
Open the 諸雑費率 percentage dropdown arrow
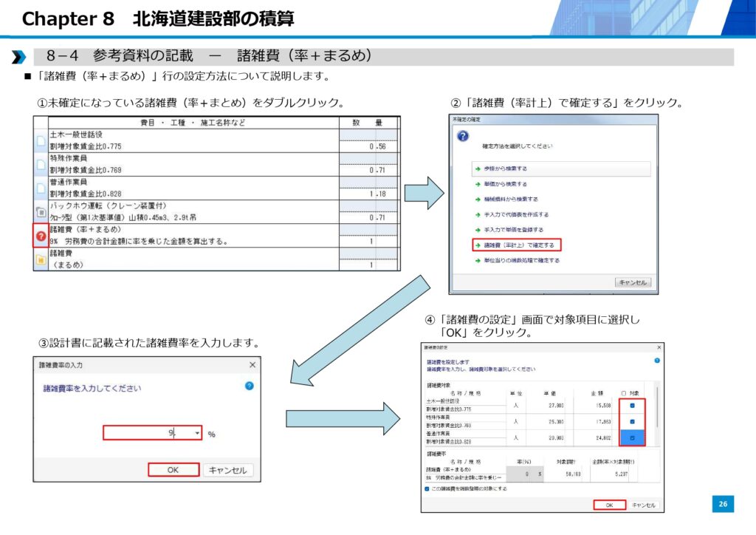196,433
